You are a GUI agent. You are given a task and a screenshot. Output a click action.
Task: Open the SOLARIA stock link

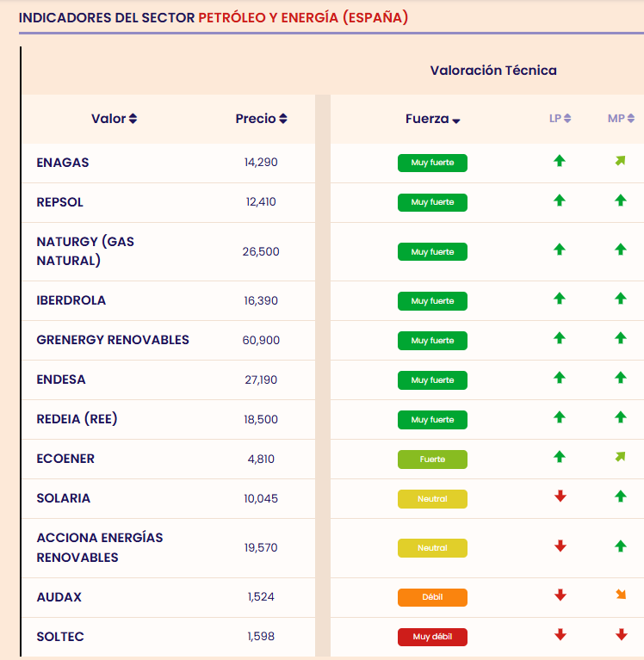[64, 498]
